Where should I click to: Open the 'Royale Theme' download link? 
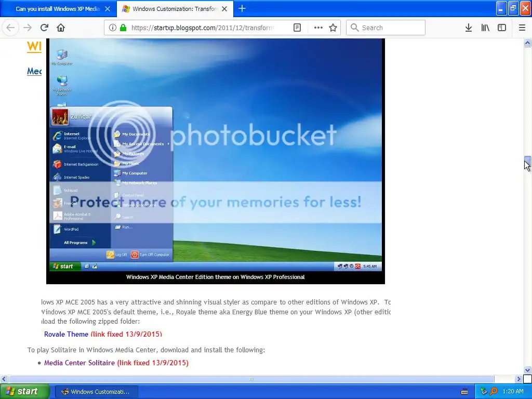pos(66,334)
